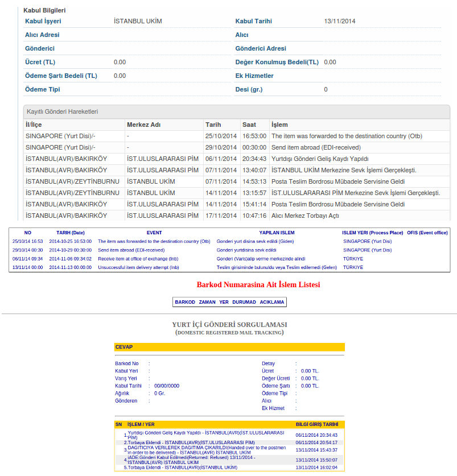Click the "Değer Ücreti" label
457x476 pixels.
[x=275, y=379]
